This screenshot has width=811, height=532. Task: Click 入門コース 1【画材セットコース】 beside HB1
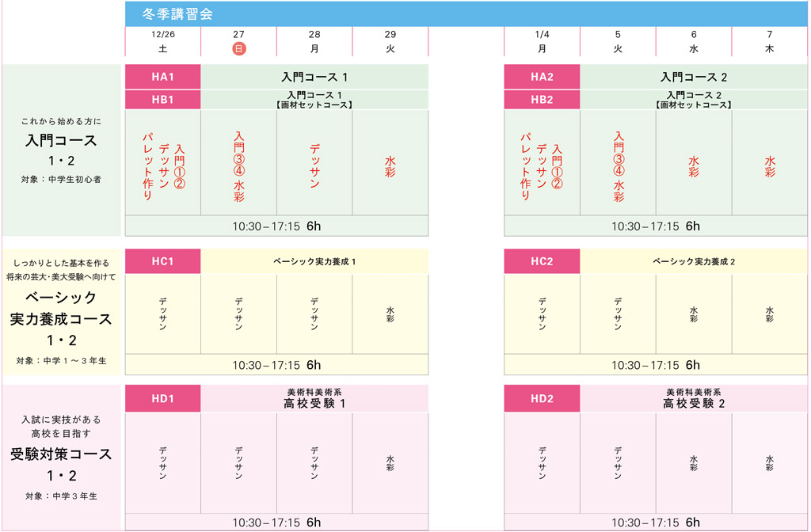click(x=314, y=100)
